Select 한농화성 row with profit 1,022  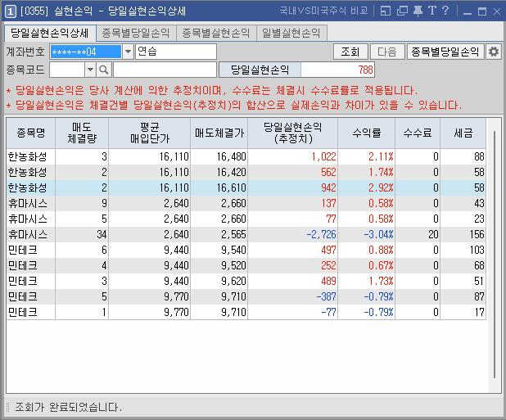(246, 156)
